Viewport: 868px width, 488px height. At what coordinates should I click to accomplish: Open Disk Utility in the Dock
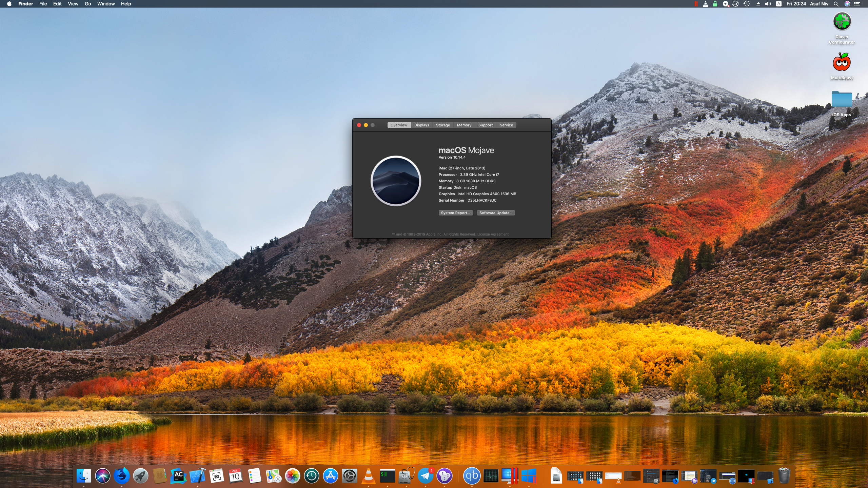(x=407, y=476)
